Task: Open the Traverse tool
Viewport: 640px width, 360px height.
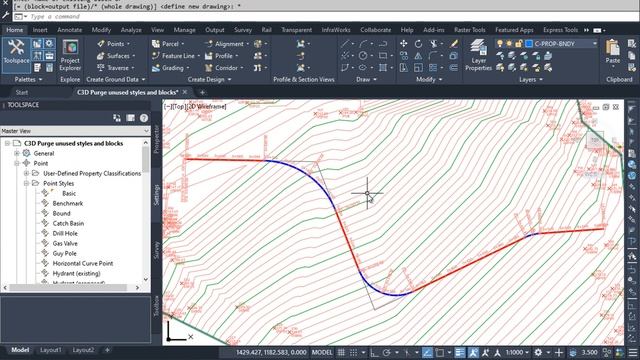Action: click(x=116, y=68)
